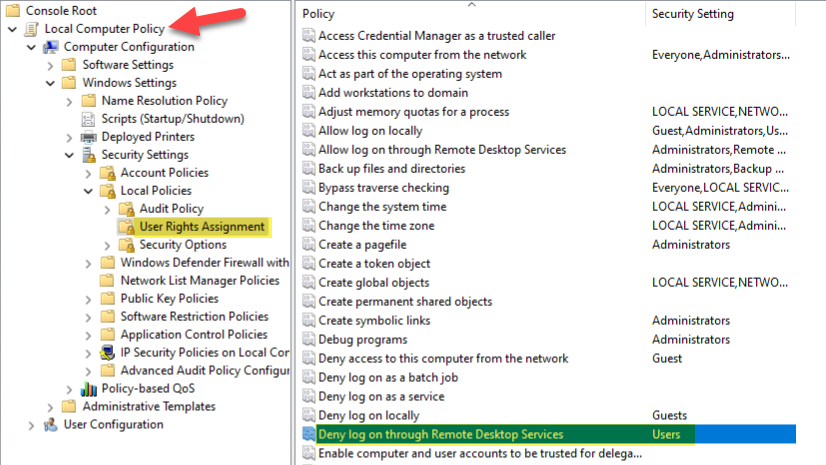Click the User Configuration user icon
This screenshot has height=465, width=826.
coord(51,424)
